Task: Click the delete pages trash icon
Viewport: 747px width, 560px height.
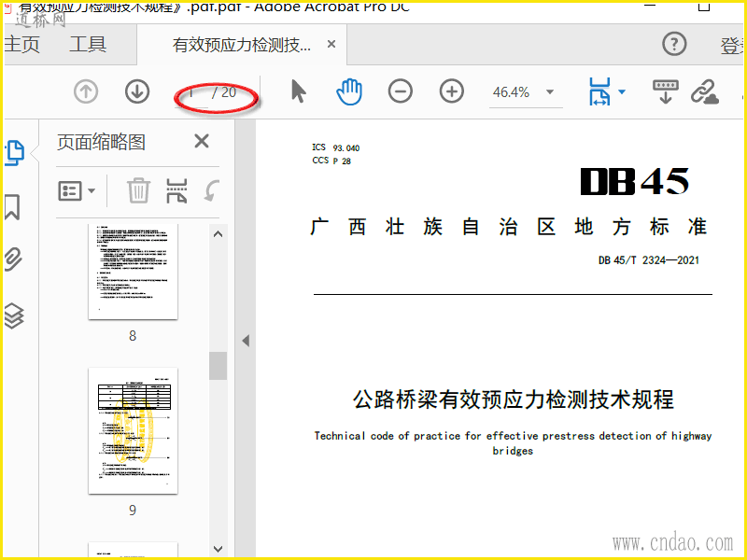Action: [x=138, y=190]
